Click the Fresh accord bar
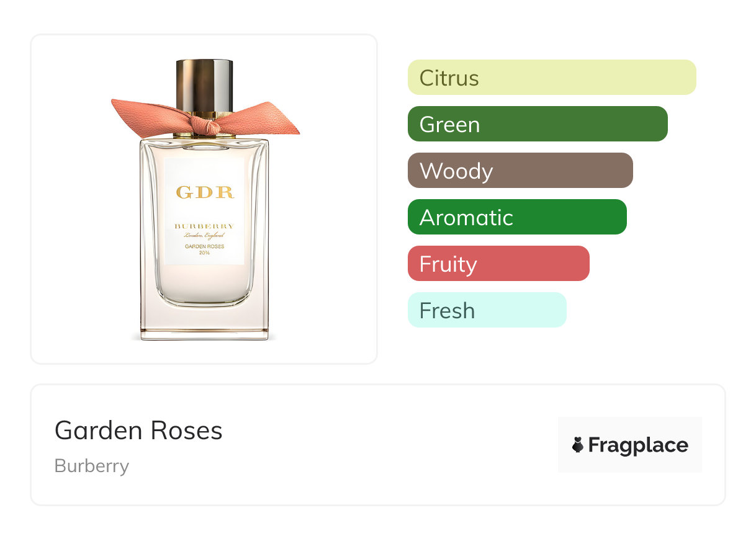Viewport: 756px width, 536px height. (x=487, y=310)
